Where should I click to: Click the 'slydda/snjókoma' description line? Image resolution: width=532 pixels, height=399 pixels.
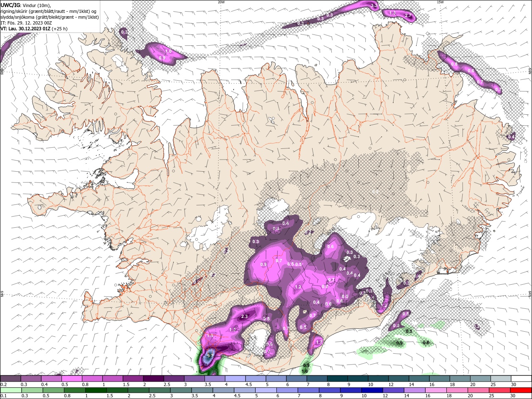point(49,17)
